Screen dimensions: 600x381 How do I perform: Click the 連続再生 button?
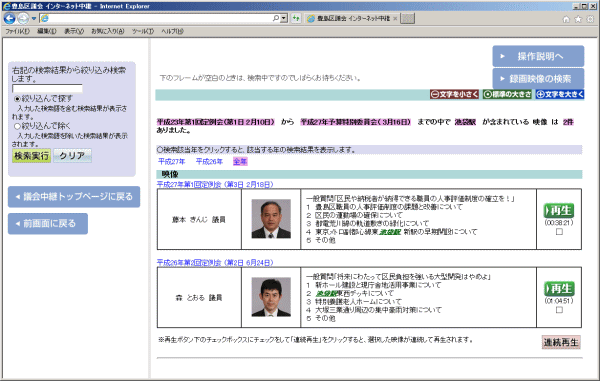coord(561,342)
